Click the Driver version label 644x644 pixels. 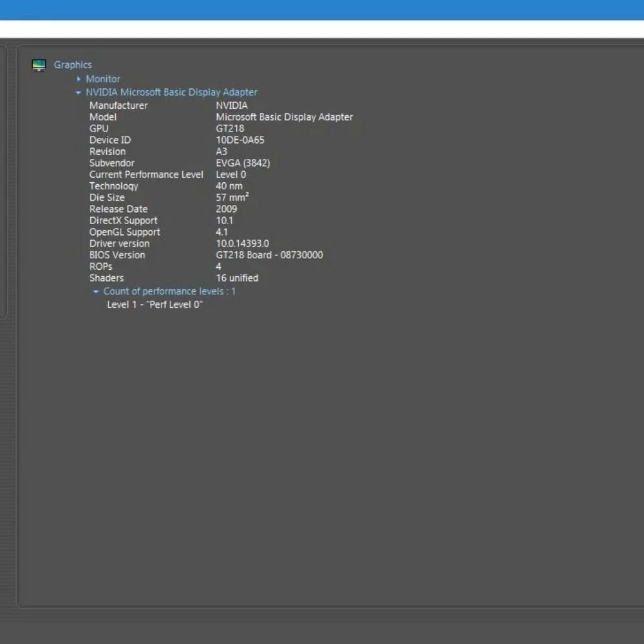pyautogui.click(x=120, y=243)
